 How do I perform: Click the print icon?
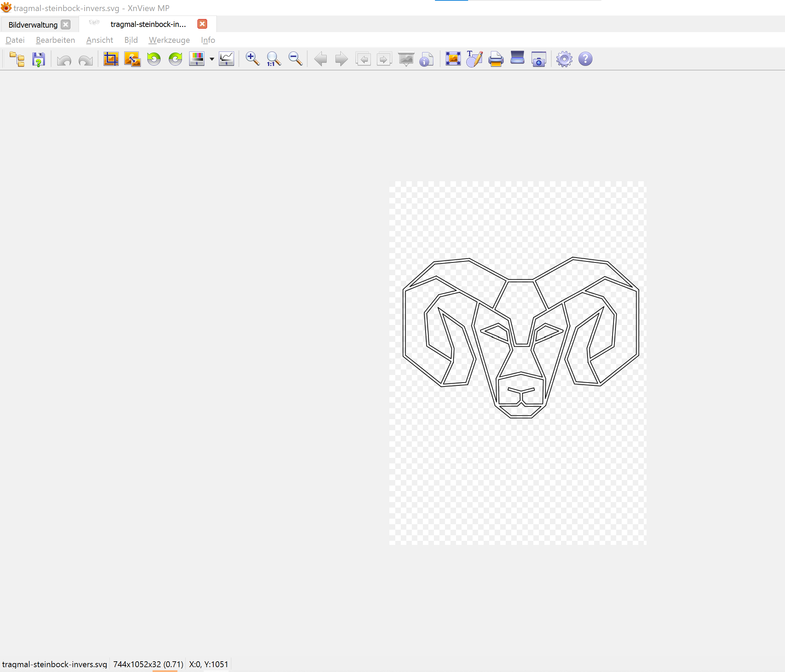496,59
